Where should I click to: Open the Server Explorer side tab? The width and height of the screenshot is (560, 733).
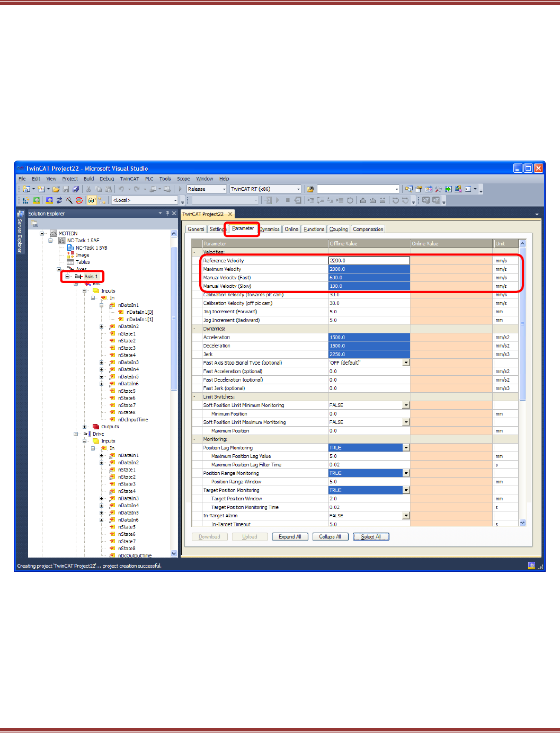click(x=20, y=232)
